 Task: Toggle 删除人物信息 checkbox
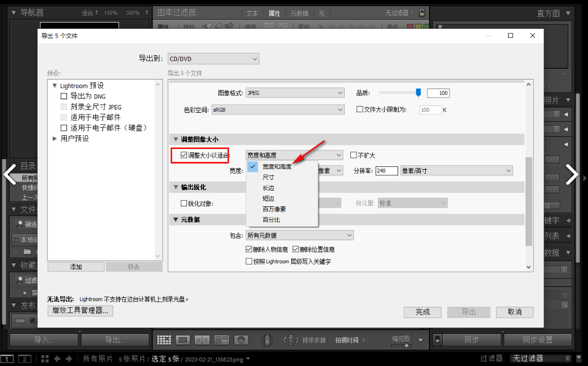pos(249,249)
